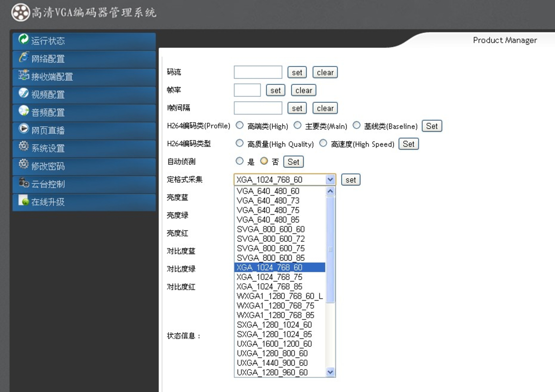Screen dimensions: 555x392
Task: Open the 在线升级 menu item
Action: tap(84, 202)
